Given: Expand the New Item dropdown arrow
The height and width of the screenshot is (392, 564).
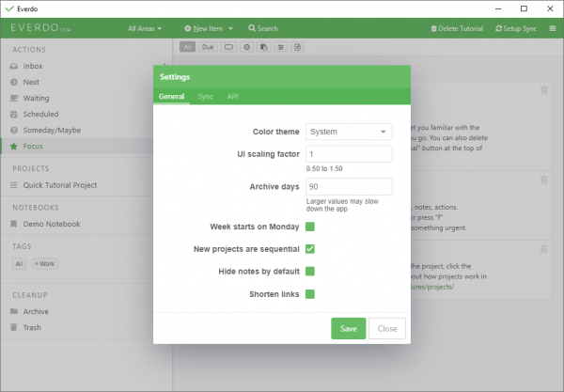Looking at the screenshot, I should [230, 28].
